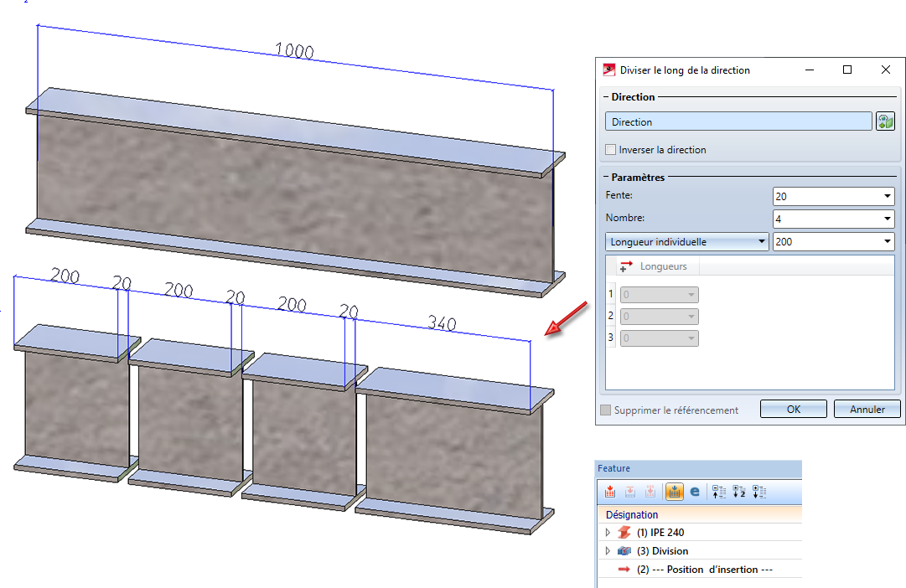Click the second greyed feature icon in Feature toolbar
The height and width of the screenshot is (588, 906).
point(629,492)
